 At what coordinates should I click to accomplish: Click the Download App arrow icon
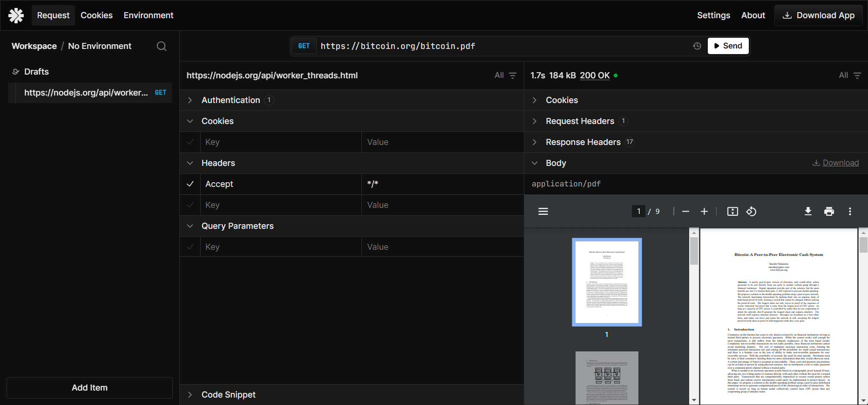(x=787, y=15)
